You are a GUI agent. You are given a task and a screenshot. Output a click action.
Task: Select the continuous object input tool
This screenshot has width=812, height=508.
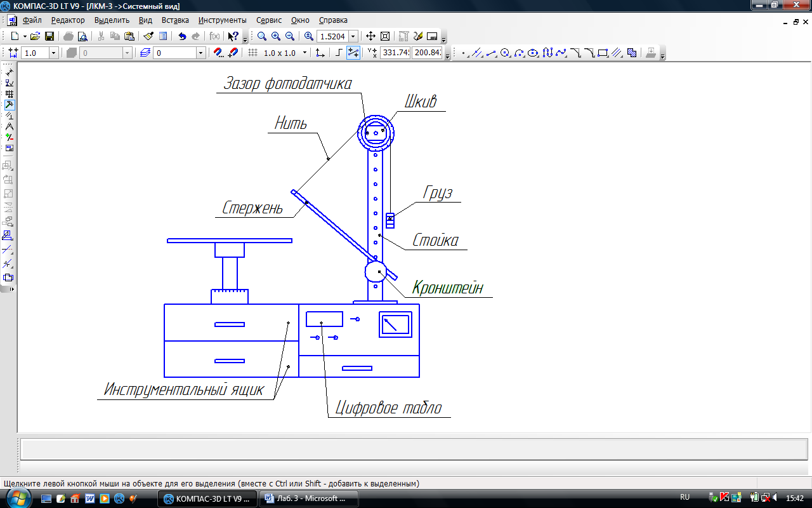coord(547,53)
